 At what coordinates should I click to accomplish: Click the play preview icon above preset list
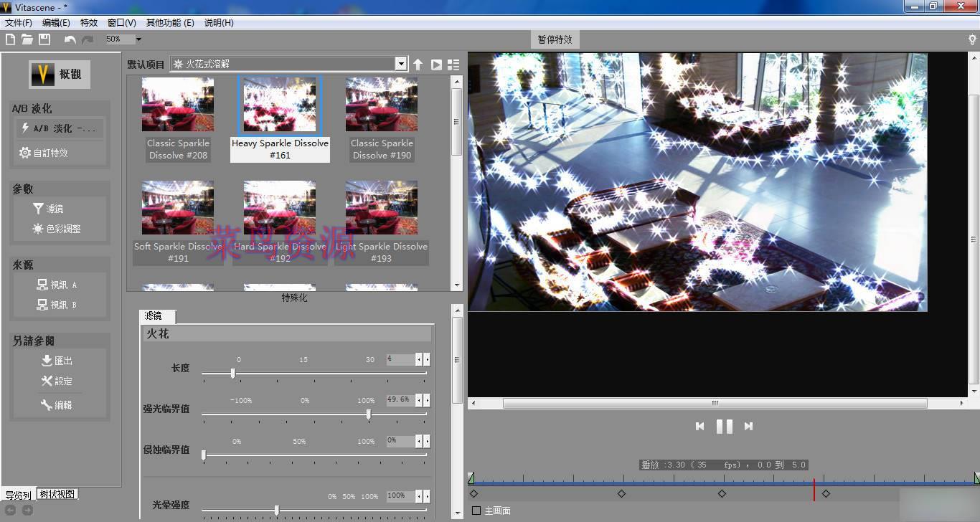click(436, 64)
